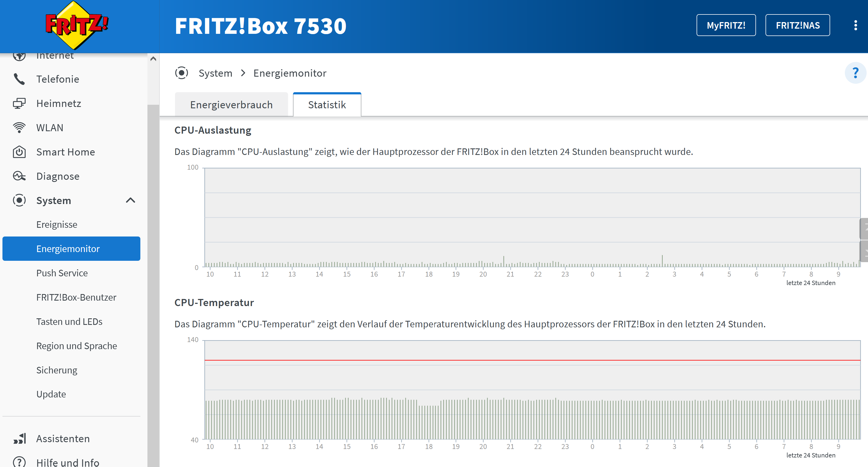The width and height of the screenshot is (868, 467).
Task: Open the Sicherung page
Action: click(x=57, y=370)
